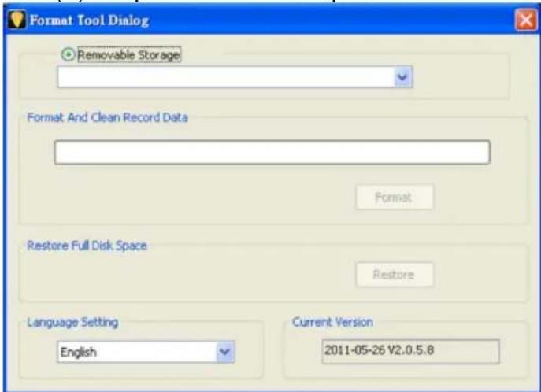Open the Language Setting dropdown showing English
Image resolution: width=541 pixels, height=392 pixels.
pos(146,352)
